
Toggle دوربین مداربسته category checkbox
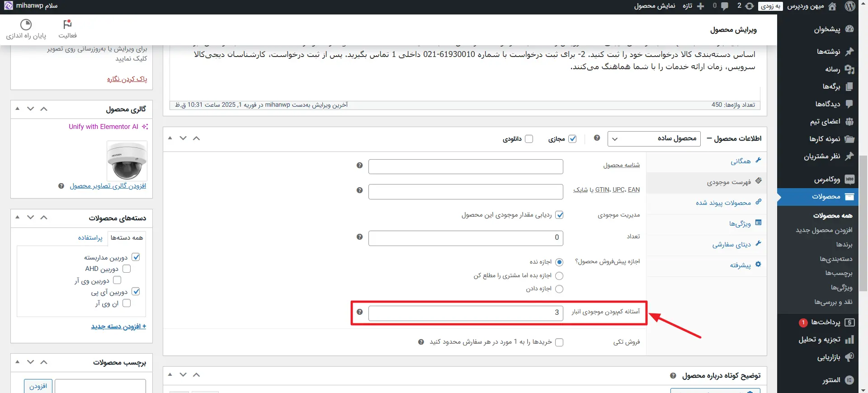pos(136,257)
